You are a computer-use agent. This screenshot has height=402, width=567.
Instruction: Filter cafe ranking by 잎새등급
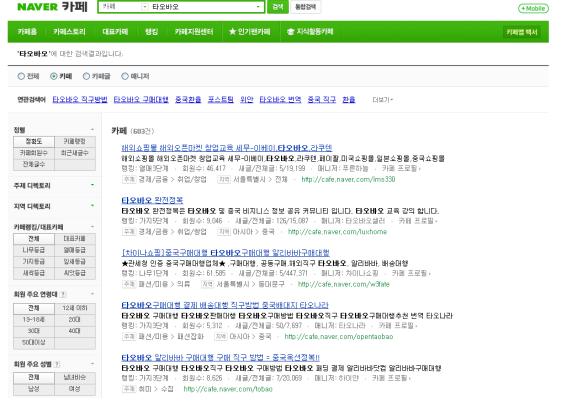74,261
